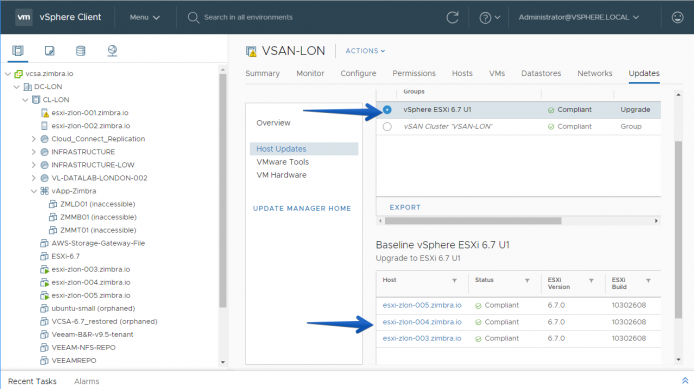Select the vSphere ESXi 6.7 U1 baseline radio
Screen dimensions: 694x389
coord(387,109)
